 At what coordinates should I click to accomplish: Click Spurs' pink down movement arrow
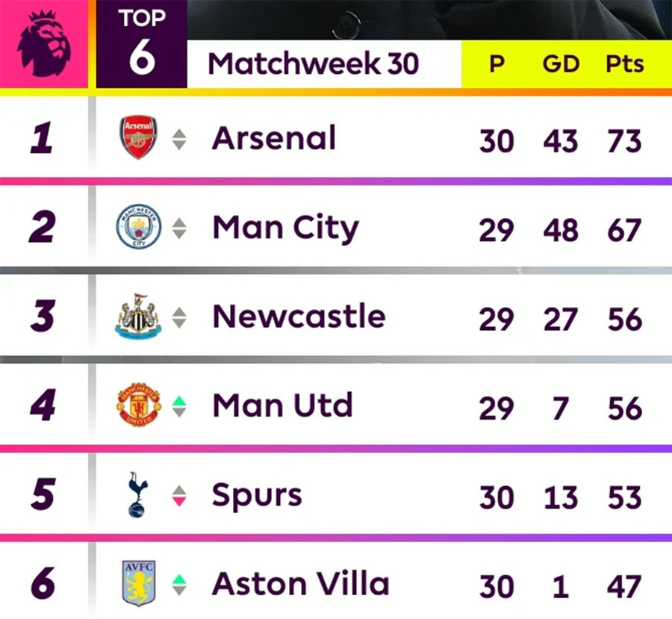pos(179,500)
